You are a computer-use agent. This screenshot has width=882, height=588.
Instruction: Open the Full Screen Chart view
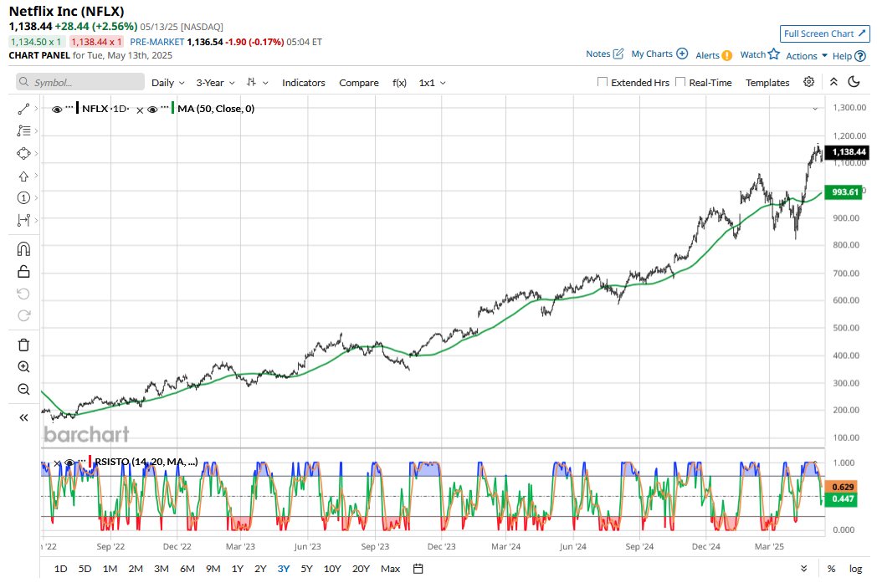pos(824,33)
